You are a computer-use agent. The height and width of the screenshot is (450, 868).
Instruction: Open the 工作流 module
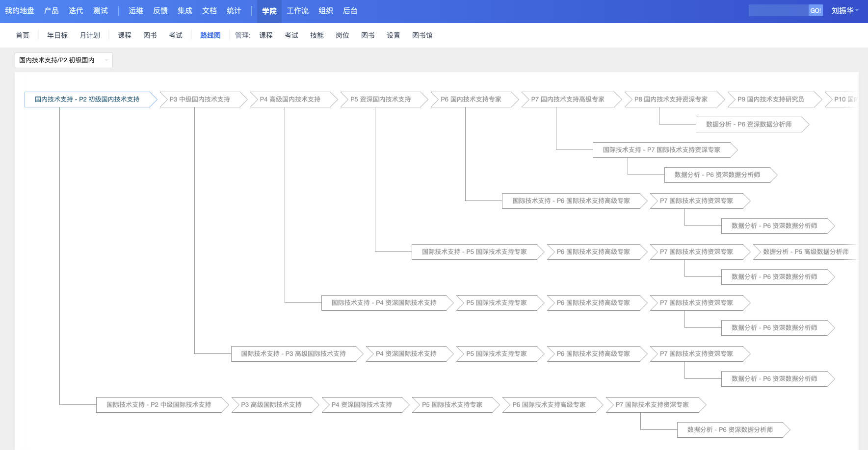[298, 11]
